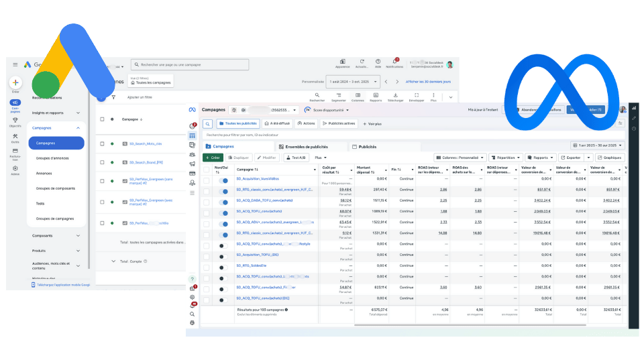Viewport: 644px width, 362px height.
Task: Click Colonnes icon in Google Ads toolbar
Action: 358,95
